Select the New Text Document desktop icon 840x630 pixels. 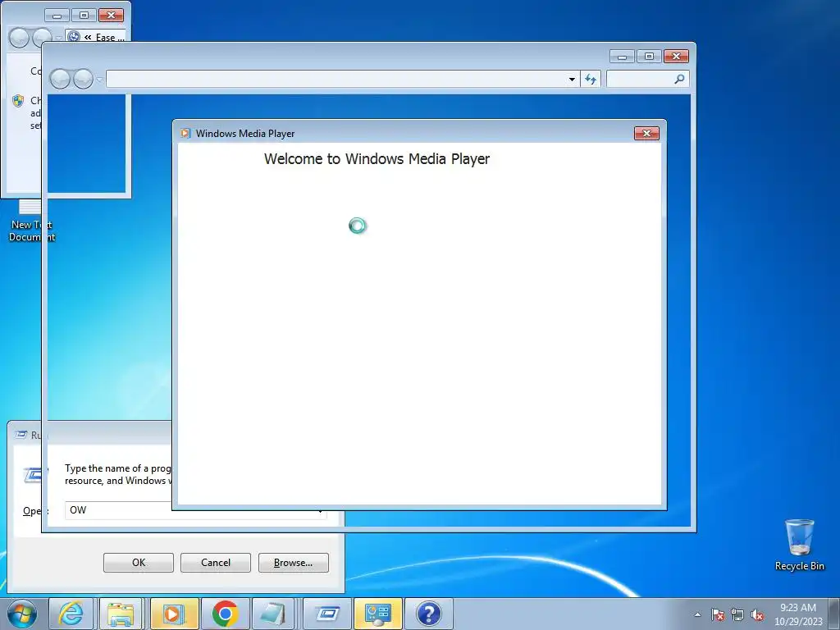32,221
